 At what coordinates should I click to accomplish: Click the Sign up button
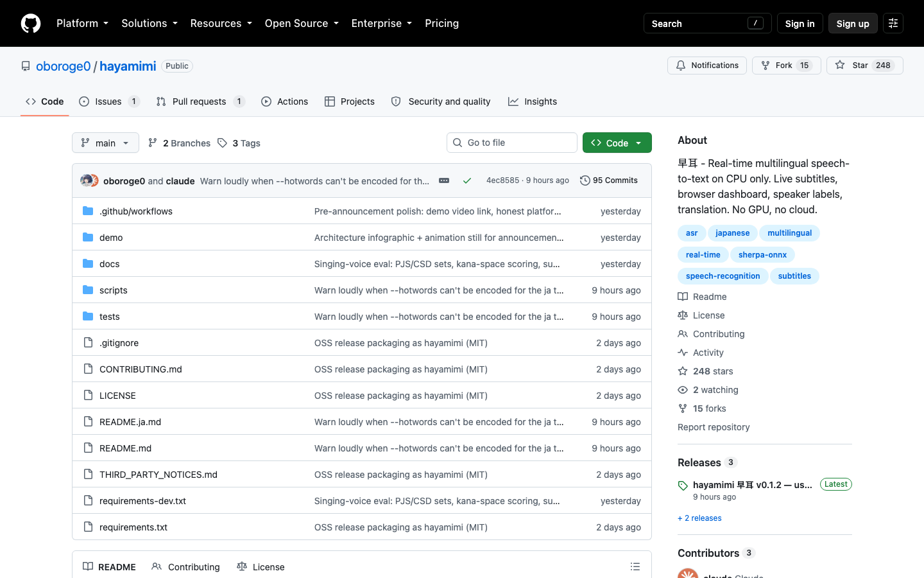(853, 23)
